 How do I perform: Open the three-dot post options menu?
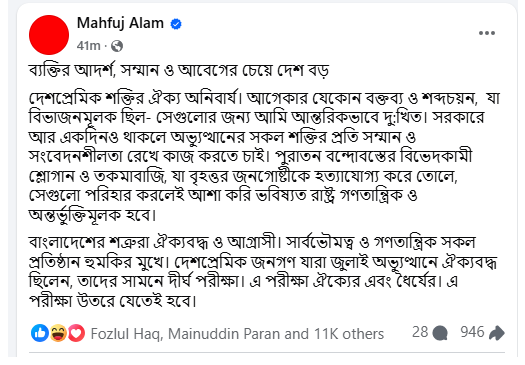pyautogui.click(x=486, y=33)
